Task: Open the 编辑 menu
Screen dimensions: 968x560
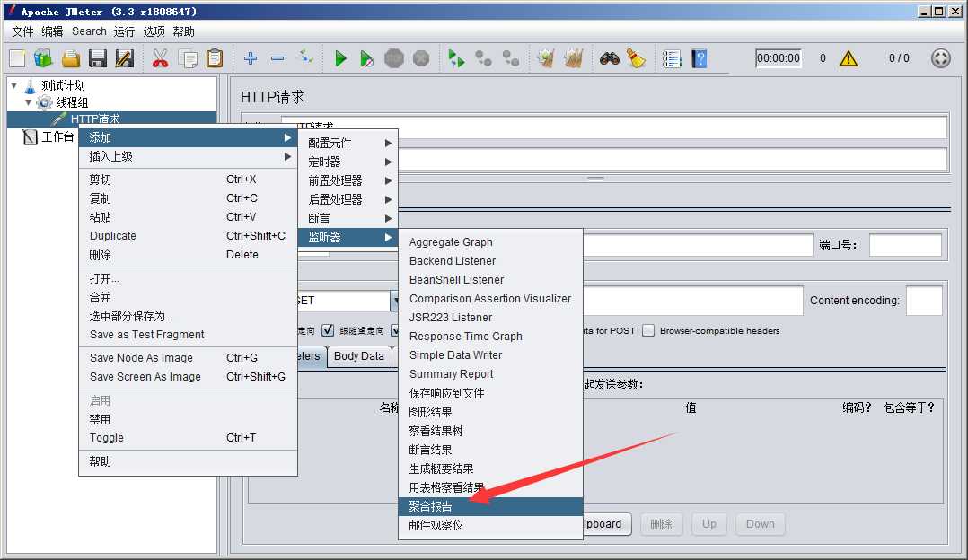Action: (52, 31)
